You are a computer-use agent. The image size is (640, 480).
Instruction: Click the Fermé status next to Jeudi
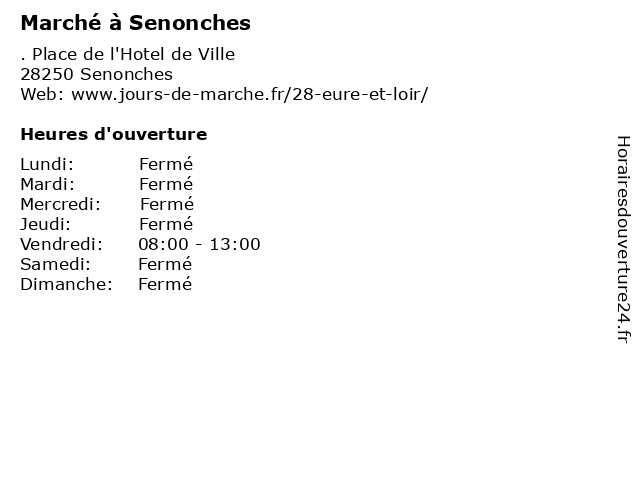[x=166, y=224]
